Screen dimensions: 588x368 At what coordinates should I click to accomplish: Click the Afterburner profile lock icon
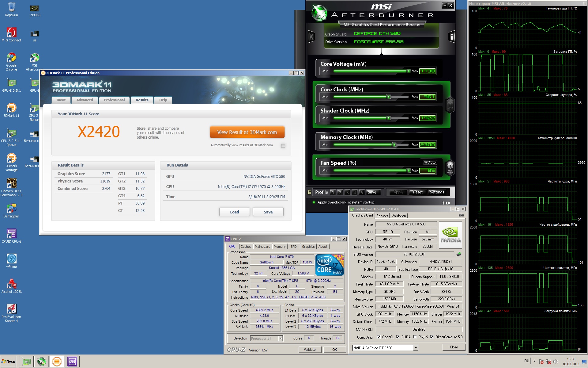(x=309, y=192)
